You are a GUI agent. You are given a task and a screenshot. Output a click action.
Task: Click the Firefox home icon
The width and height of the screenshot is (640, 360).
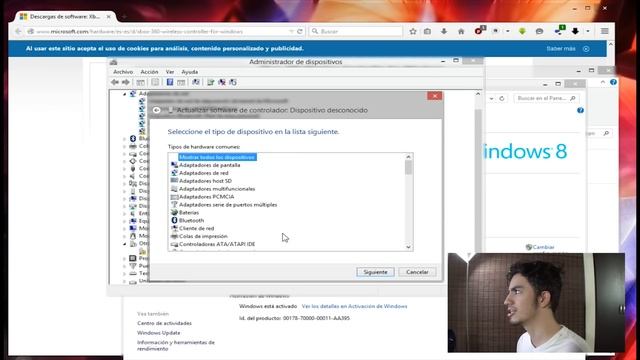coord(461,31)
